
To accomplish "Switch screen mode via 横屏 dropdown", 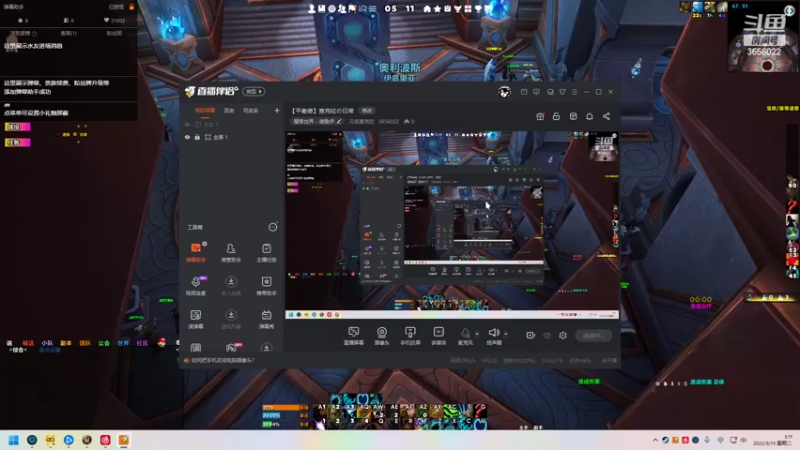I will [x=254, y=91].
